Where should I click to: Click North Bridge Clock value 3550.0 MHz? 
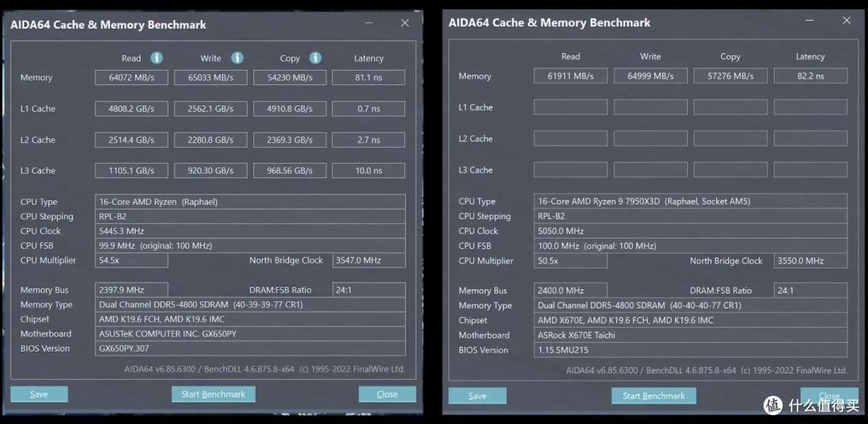pyautogui.click(x=810, y=261)
